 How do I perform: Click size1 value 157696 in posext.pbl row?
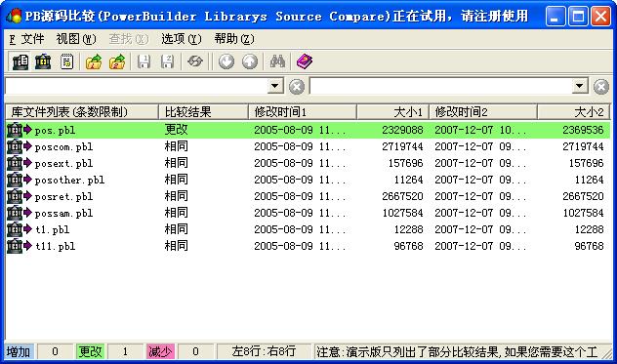(406, 163)
